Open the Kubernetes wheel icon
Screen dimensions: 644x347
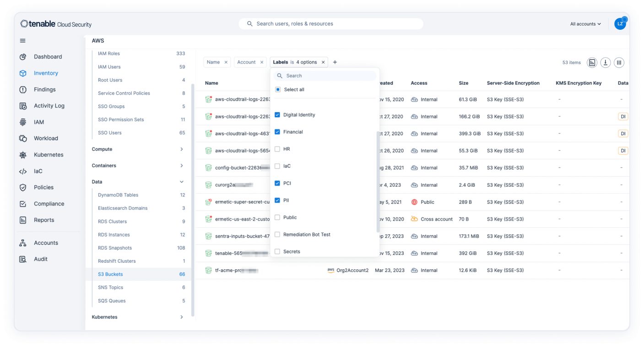pos(23,155)
